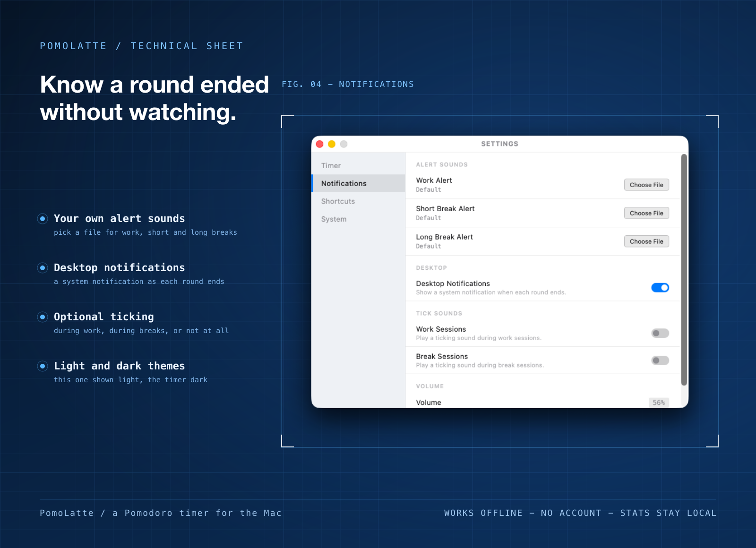Click the 'Work Sessions' label

[x=441, y=329]
